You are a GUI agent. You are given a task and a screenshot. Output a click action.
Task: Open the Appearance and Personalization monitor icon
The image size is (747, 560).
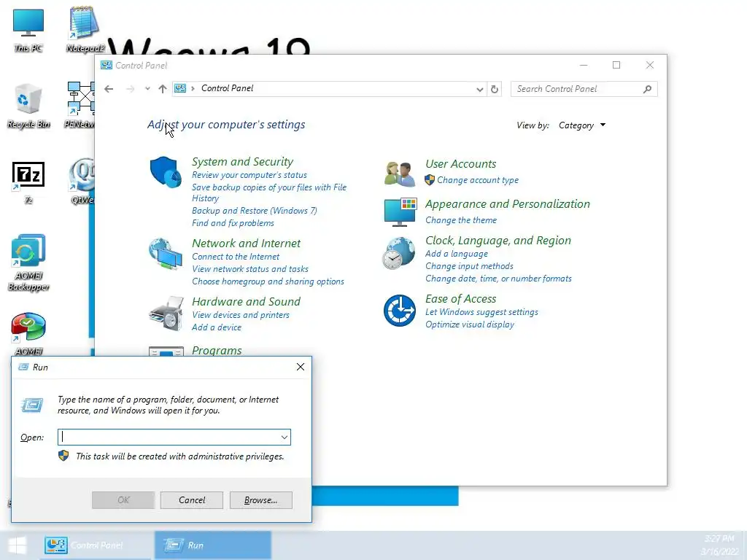400,212
